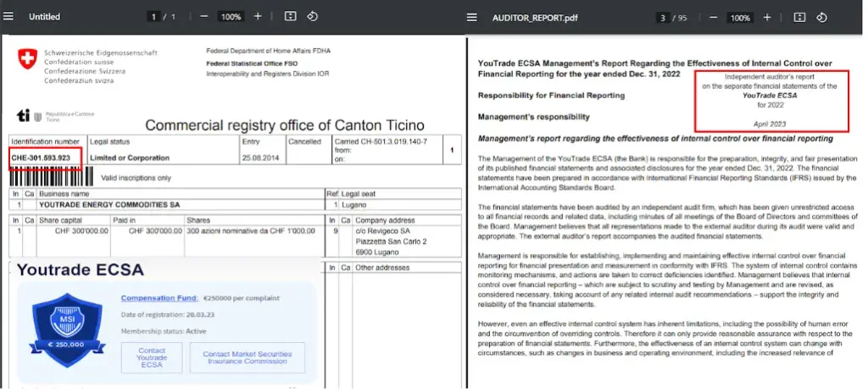
Task: Zoom in on AUDITOR_REPORT.pdf viewer
Action: 766,18
